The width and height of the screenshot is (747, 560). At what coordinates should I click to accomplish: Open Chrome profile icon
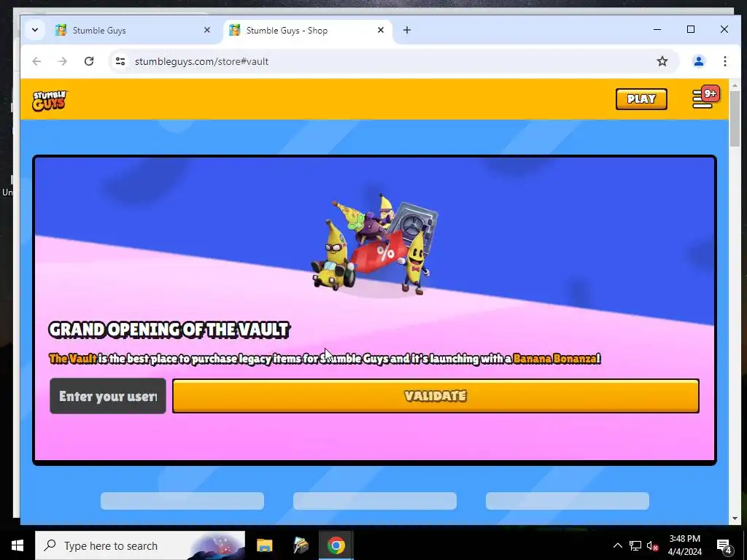pyautogui.click(x=699, y=61)
